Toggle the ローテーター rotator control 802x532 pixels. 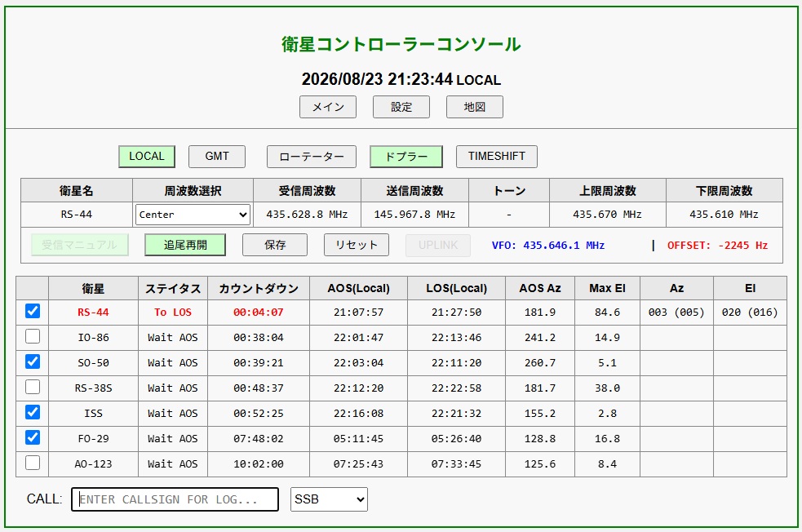(x=312, y=157)
